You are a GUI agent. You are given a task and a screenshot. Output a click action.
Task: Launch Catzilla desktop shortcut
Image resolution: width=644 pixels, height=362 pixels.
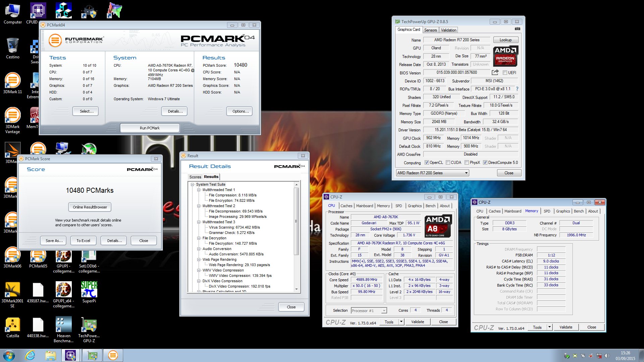point(13,327)
